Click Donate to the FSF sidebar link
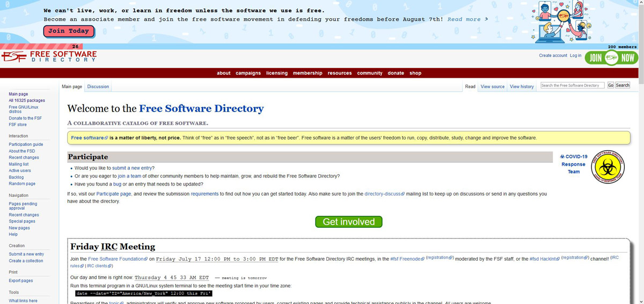 pyautogui.click(x=25, y=118)
